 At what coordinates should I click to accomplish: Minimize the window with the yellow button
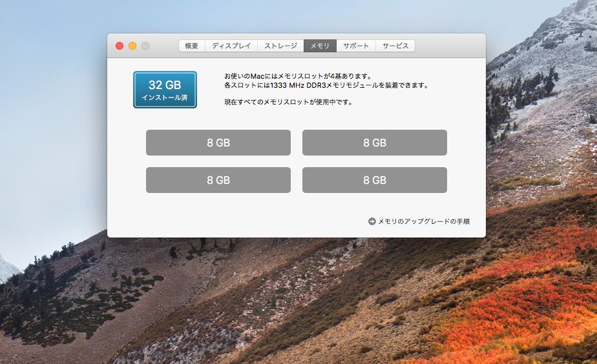(x=132, y=46)
